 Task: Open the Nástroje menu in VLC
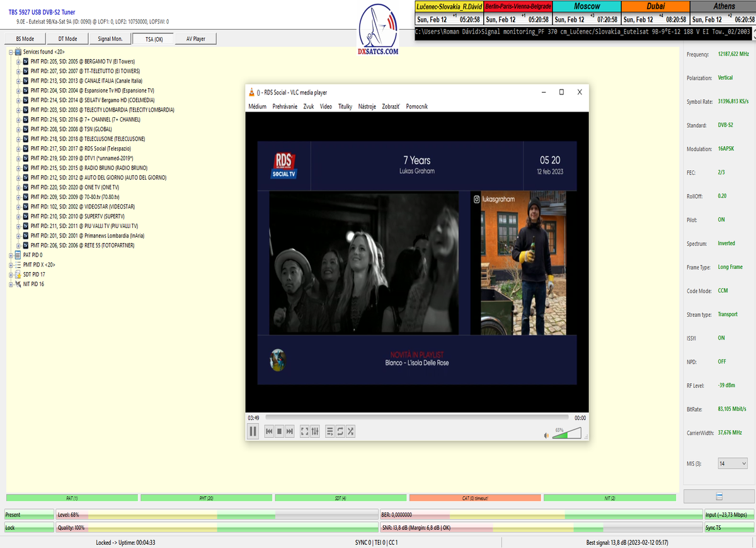367,106
